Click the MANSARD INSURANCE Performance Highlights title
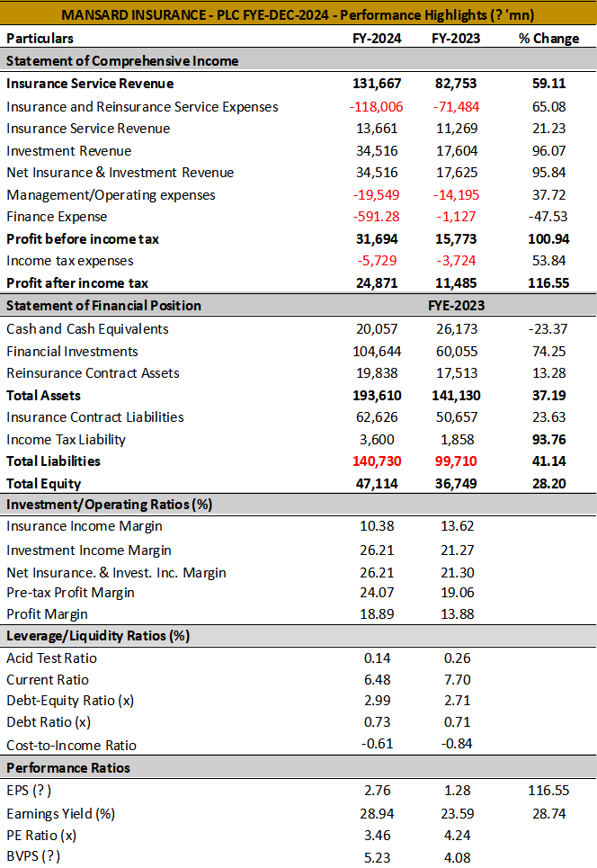Screen dimensions: 597x868 (298, 15)
